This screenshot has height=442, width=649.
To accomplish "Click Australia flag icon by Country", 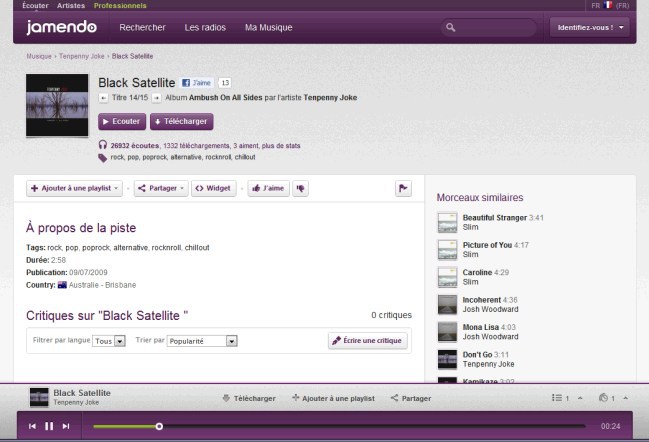I will 62,285.
